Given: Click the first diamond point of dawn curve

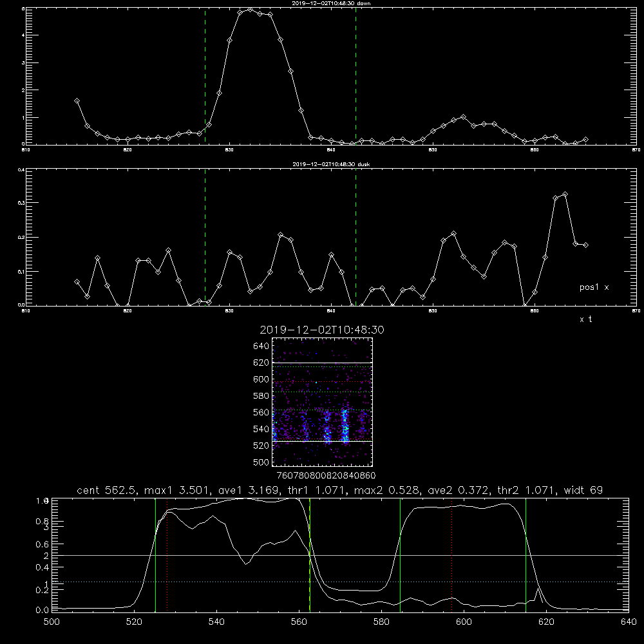Looking at the screenshot, I should tap(77, 101).
